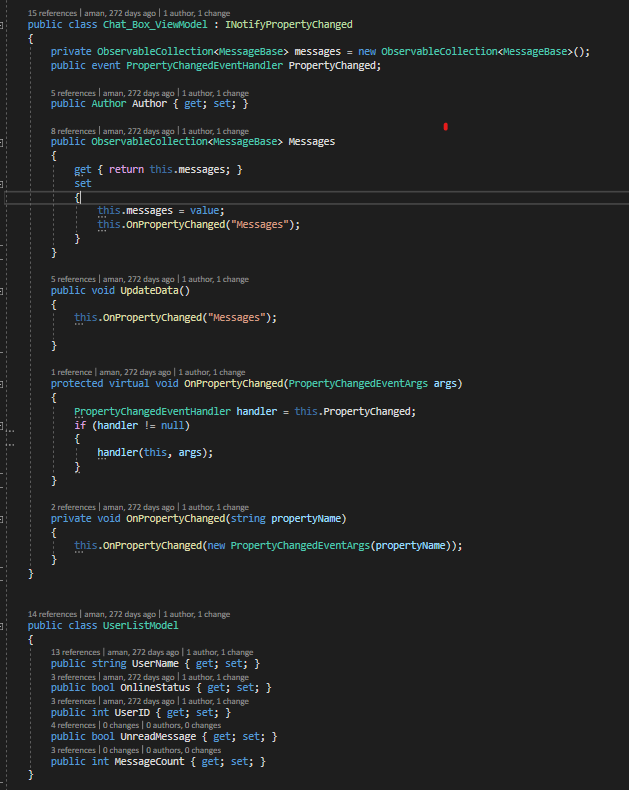
Task: Open 5 references CodeLens above Author property
Action: 73,93
